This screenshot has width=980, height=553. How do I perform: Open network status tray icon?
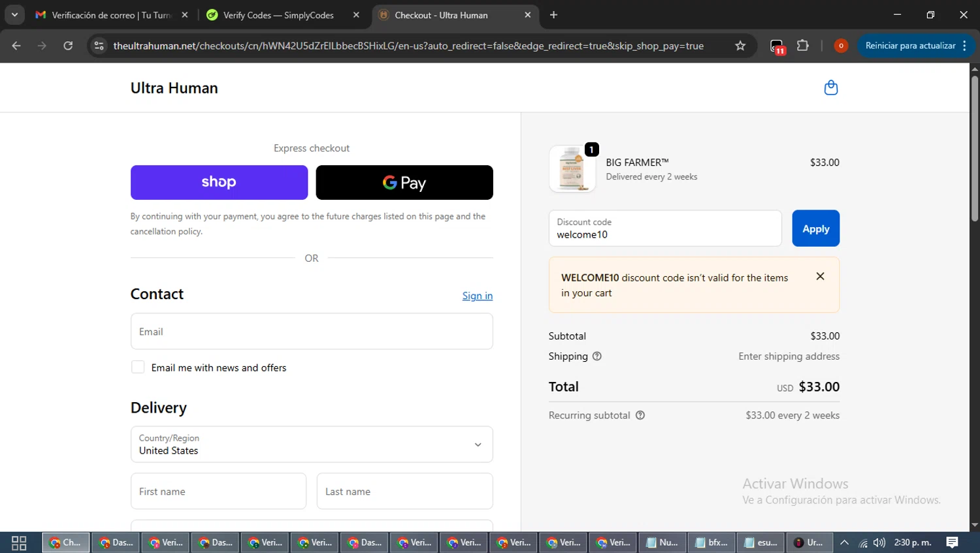coord(863,543)
